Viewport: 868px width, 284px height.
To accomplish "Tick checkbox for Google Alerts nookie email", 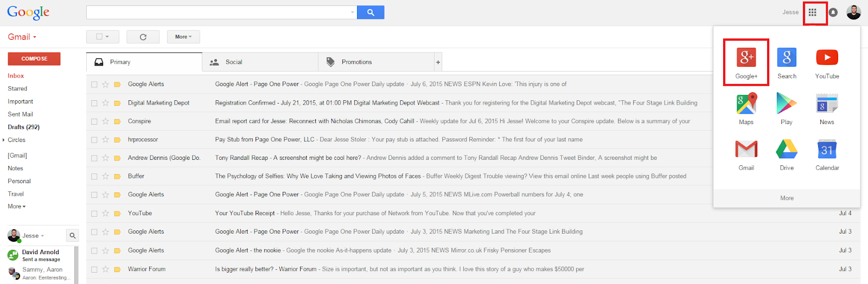I will (x=94, y=251).
